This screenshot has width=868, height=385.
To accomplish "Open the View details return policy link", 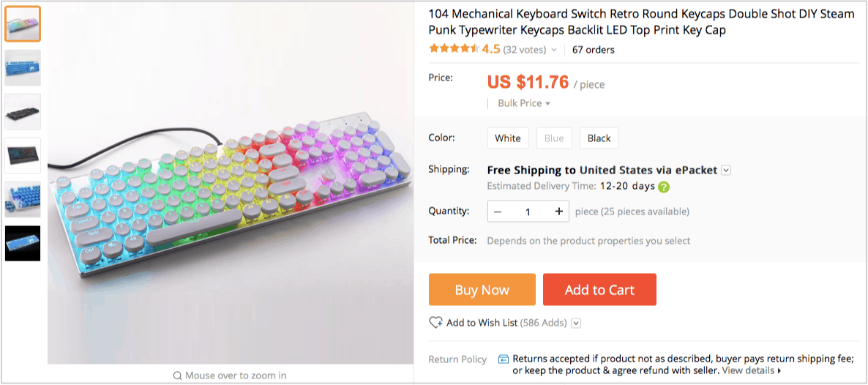I will pyautogui.click(x=752, y=370).
